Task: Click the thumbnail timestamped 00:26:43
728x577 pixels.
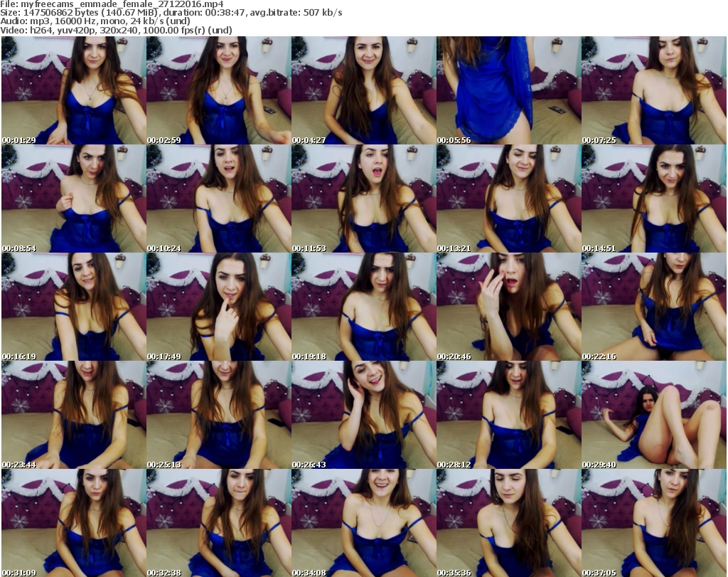Action: [x=363, y=415]
